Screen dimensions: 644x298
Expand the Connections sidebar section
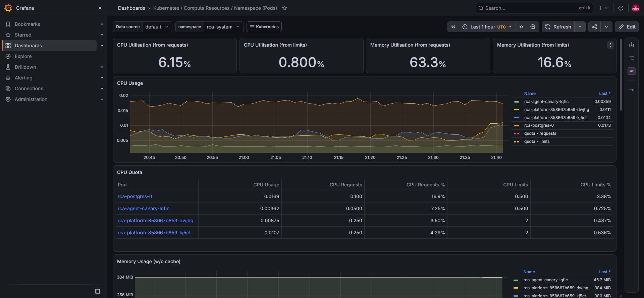pyautogui.click(x=102, y=88)
